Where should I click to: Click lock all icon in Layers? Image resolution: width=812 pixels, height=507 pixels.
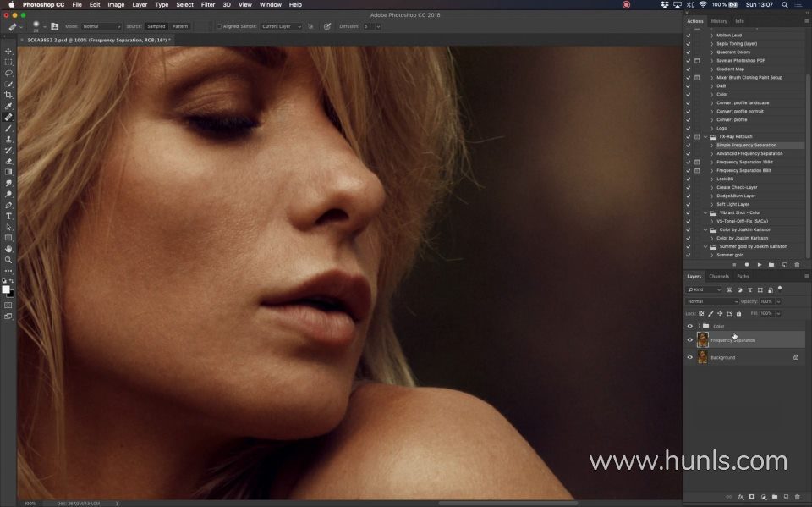tap(739, 314)
